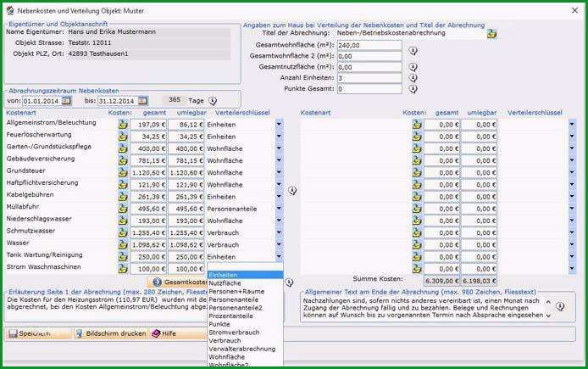Click the Gesamtwohnfläche 2 (m²) input field

(x=369, y=56)
